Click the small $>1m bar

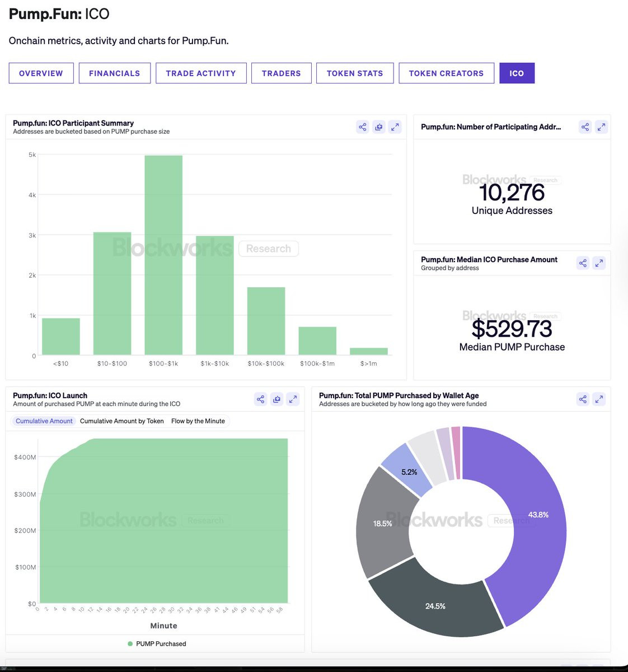(x=369, y=352)
